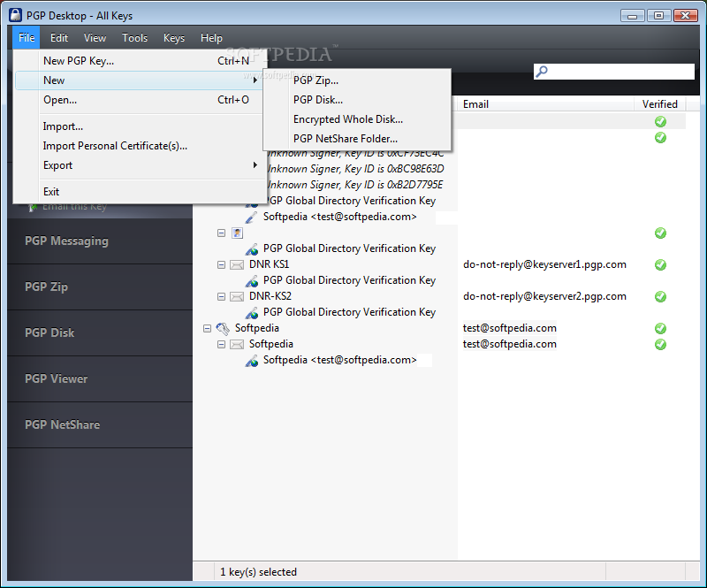The image size is (707, 588).
Task: Click verified checkmark for Softpedia user ID
Action: coord(660,344)
